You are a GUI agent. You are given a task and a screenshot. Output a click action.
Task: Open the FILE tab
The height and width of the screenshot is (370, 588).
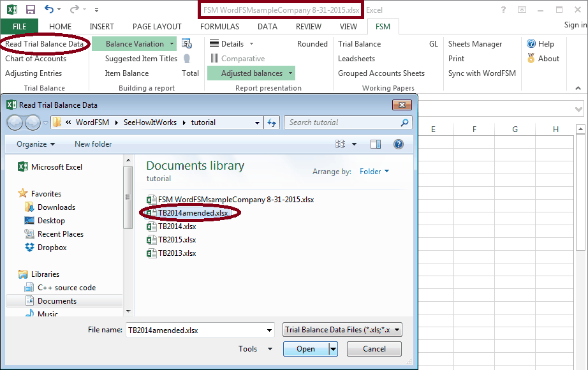pos(20,27)
